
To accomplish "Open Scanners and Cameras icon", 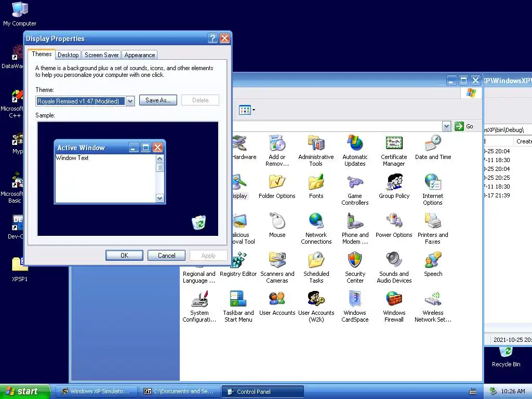I will (x=277, y=268).
